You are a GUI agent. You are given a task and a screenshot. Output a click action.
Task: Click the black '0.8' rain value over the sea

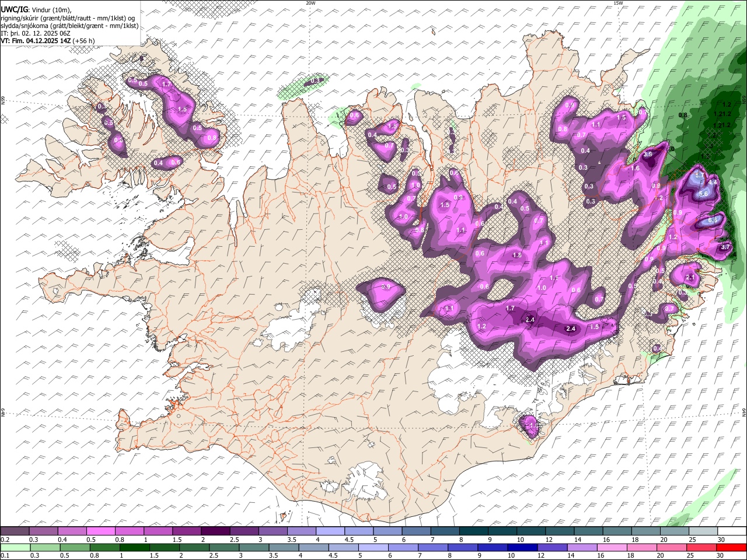(x=683, y=116)
